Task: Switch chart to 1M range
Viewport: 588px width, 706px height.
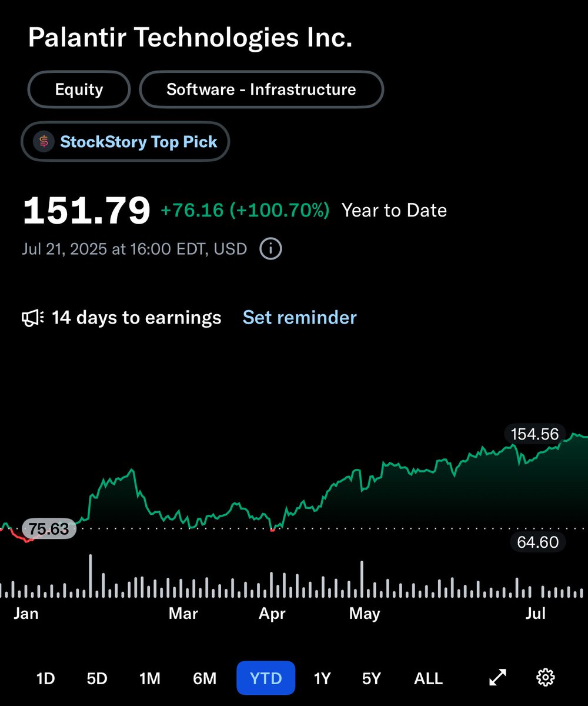Action: coord(149,678)
